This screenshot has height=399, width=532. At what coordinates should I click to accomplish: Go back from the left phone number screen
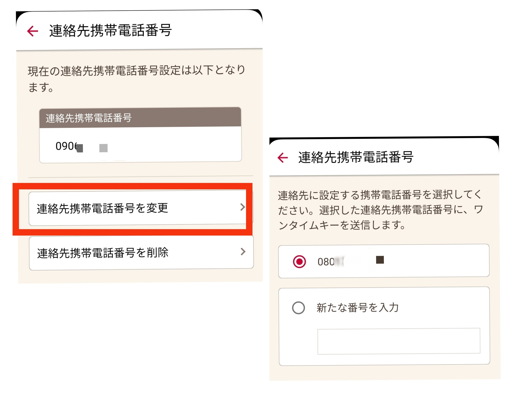33,31
